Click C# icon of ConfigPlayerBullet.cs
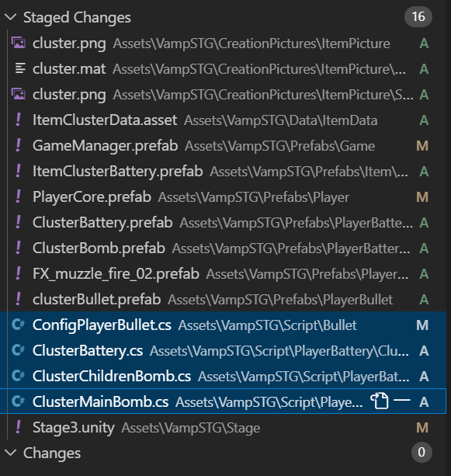The width and height of the screenshot is (451, 476). [x=18, y=325]
